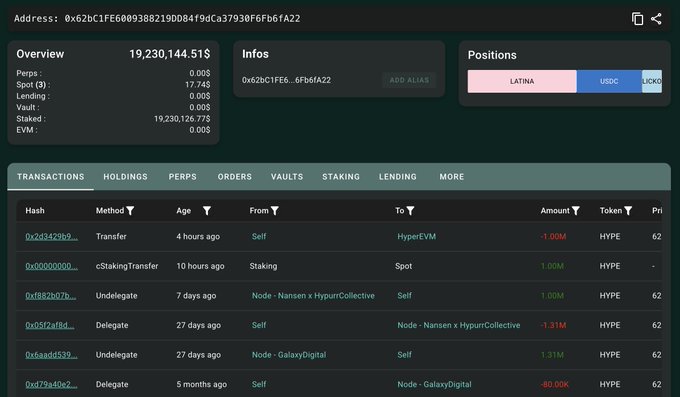Click the -80.00K amount value

tap(554, 384)
